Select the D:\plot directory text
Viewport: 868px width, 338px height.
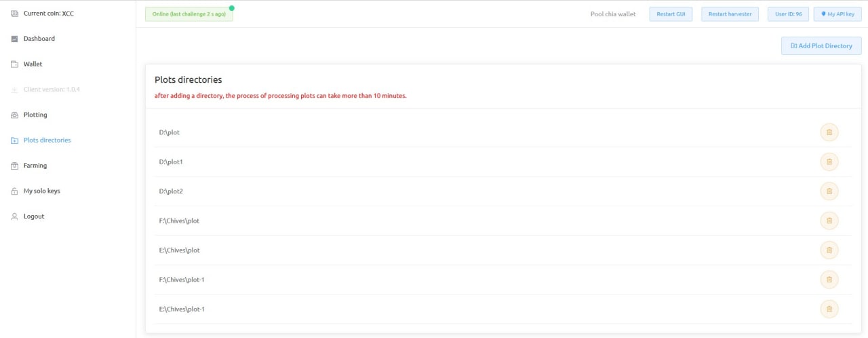170,132
